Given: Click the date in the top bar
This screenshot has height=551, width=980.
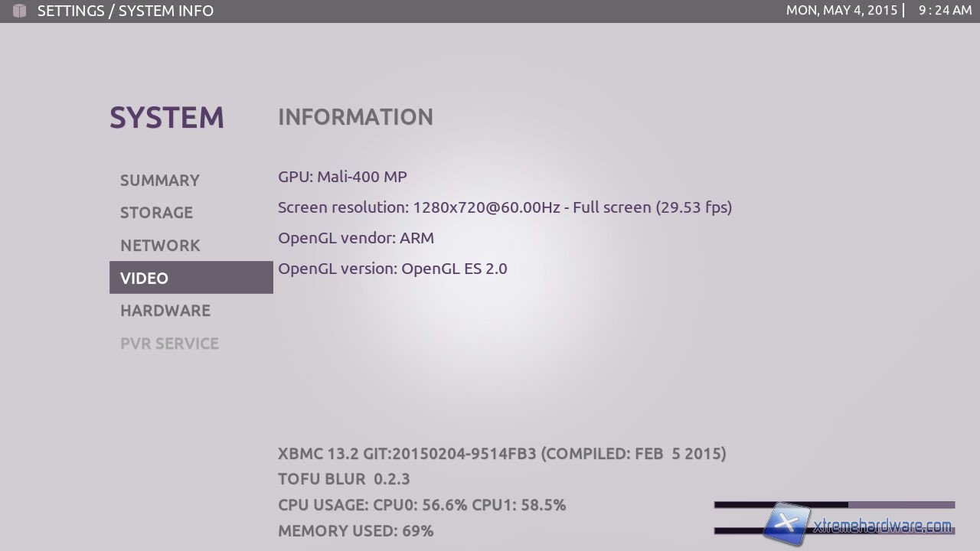Looking at the screenshot, I should coord(841,11).
